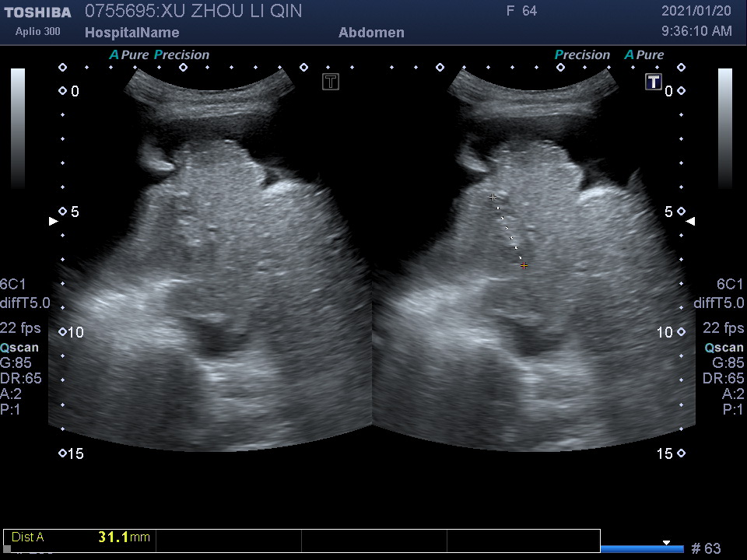Image resolution: width=747 pixels, height=560 pixels.
Task: Click the date 2021/01/20
Action: click(x=696, y=11)
